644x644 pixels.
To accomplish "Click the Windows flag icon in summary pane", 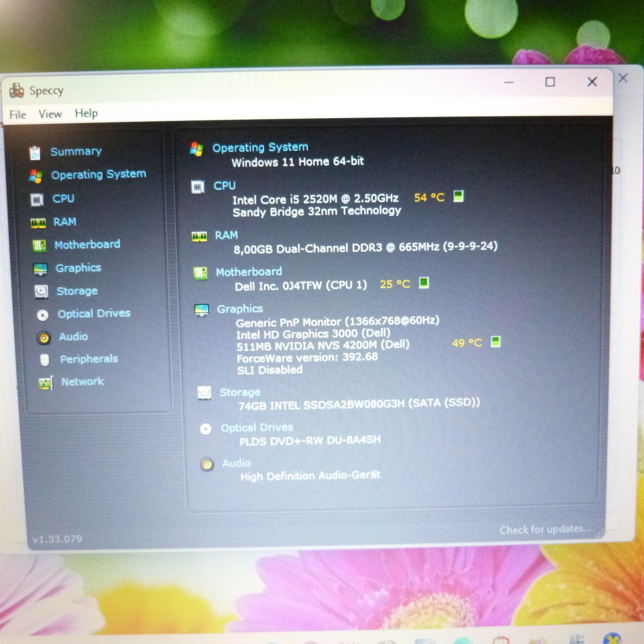I will point(196,149).
